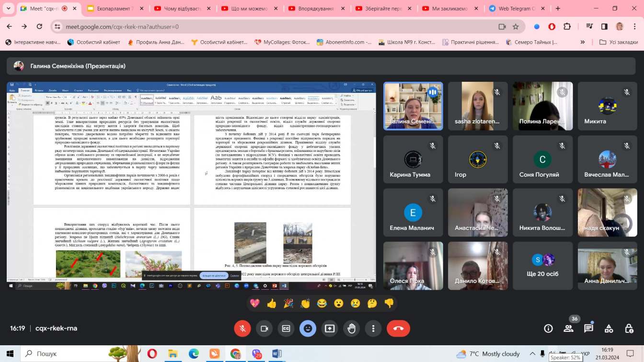Image resolution: width=644 pixels, height=362 pixels.
Task: Leave the call with the red button
Action: pos(398,328)
